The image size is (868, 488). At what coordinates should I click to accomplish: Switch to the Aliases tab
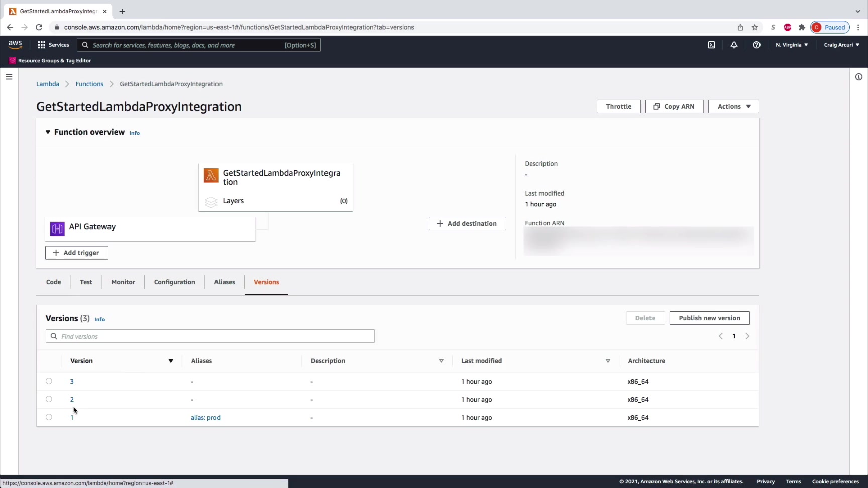click(x=225, y=282)
